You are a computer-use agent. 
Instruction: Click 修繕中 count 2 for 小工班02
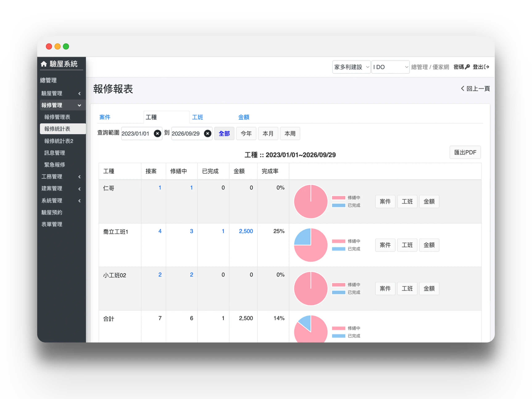tap(191, 275)
